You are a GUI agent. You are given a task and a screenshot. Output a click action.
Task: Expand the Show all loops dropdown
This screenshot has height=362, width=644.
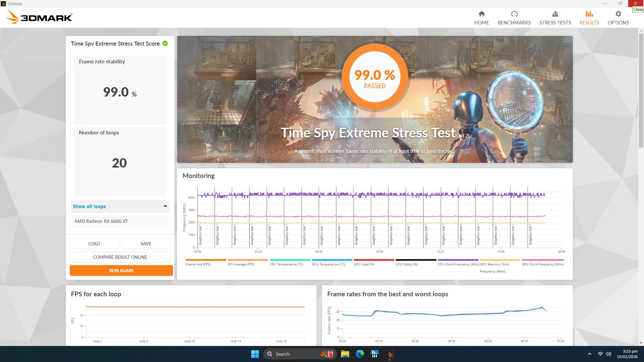[120, 206]
